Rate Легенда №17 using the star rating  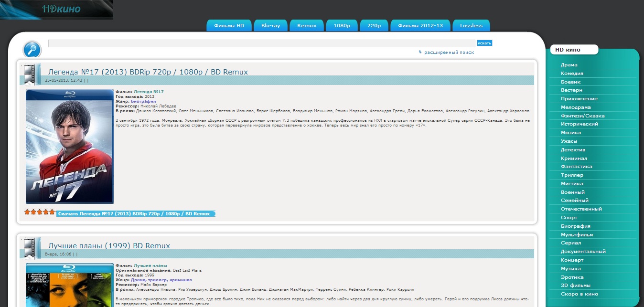click(40, 212)
